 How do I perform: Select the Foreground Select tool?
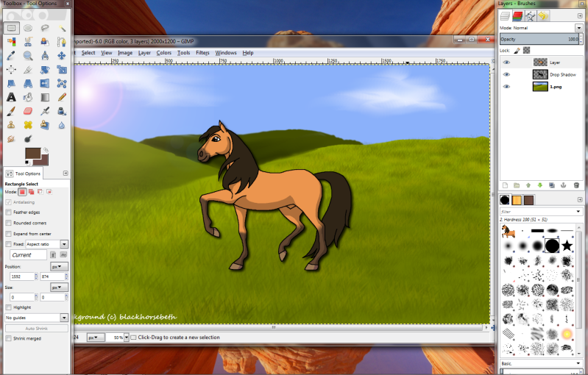point(45,42)
